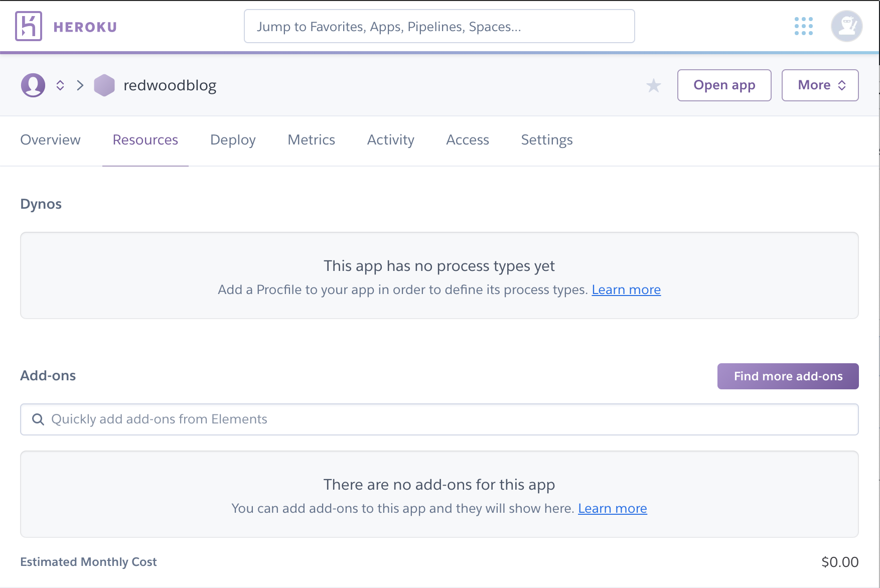View the Activity tab

(390, 140)
